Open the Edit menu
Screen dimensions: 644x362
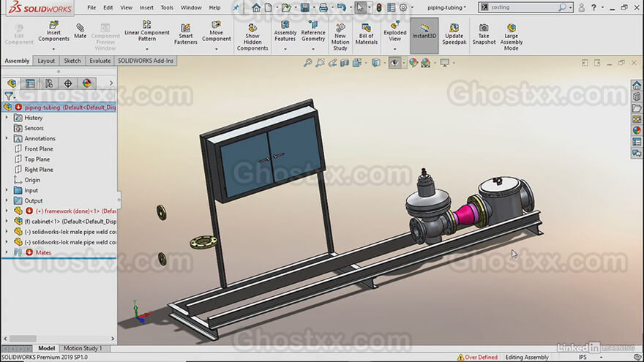[x=108, y=7]
